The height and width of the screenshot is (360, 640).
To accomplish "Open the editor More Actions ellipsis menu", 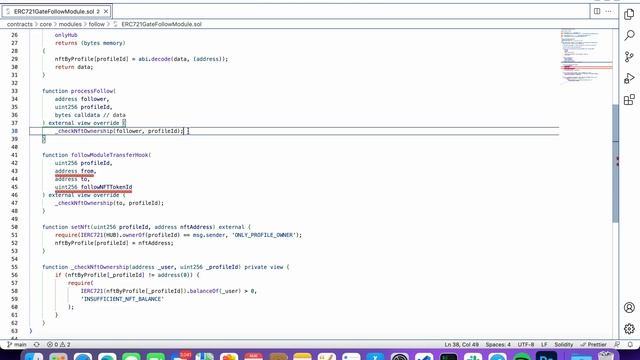I will (x=608, y=11).
